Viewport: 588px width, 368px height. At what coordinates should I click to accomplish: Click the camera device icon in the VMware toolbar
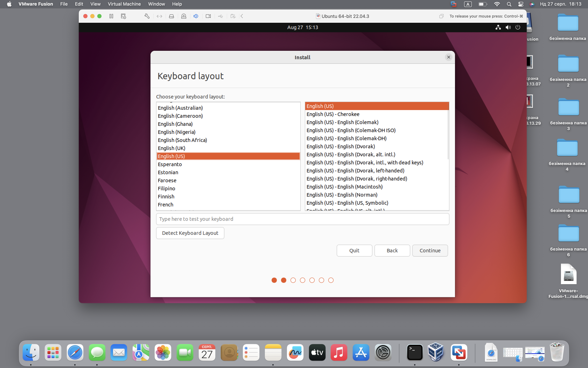[208, 16]
